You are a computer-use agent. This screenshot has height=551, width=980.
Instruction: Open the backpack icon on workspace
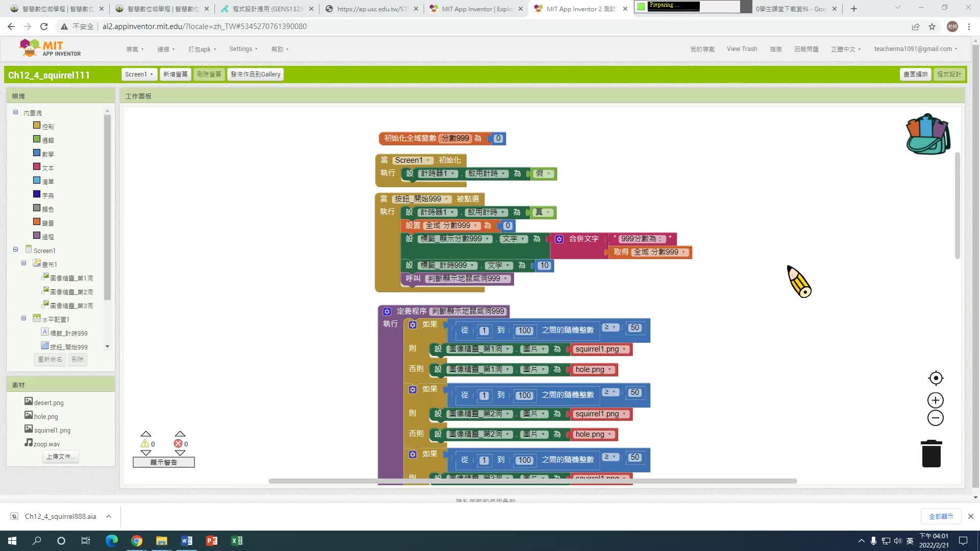pos(927,134)
